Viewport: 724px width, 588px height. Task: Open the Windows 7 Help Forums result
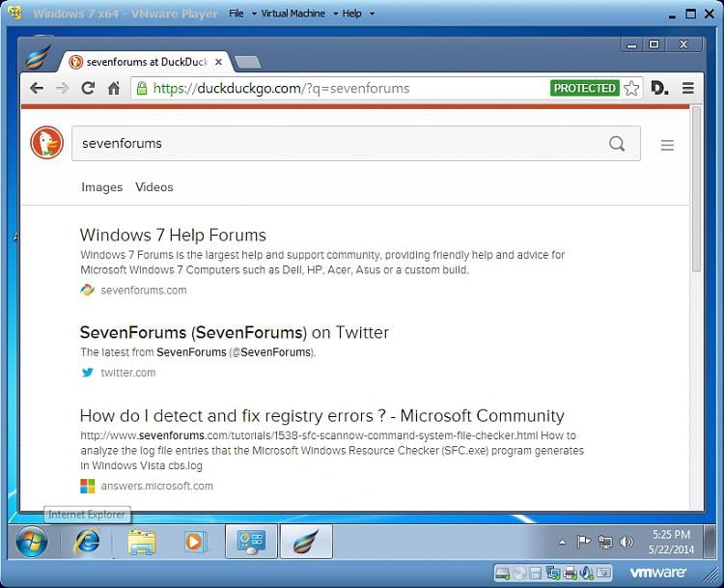[x=173, y=235]
